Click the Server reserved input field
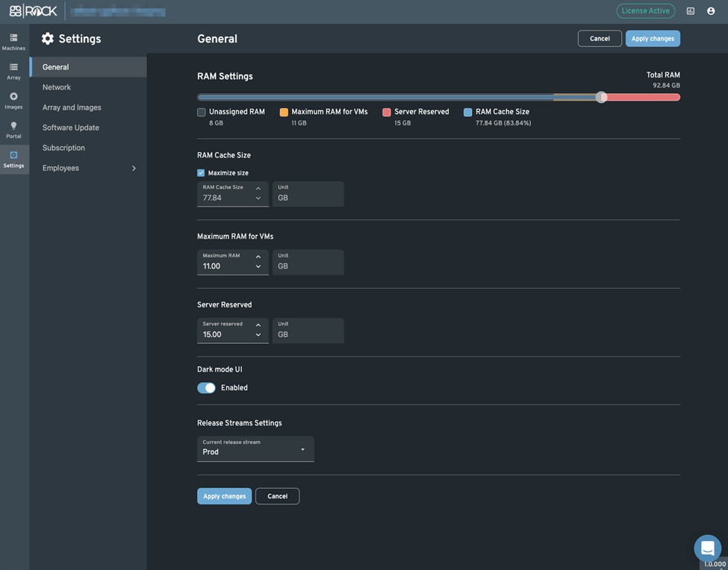Viewport: 728px width, 570px height. (224, 335)
